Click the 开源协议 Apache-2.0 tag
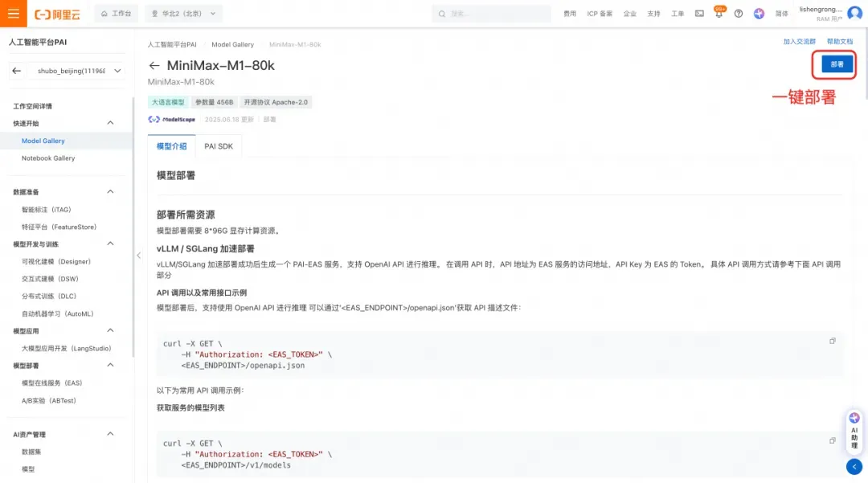This screenshot has width=868, height=483. tap(276, 102)
